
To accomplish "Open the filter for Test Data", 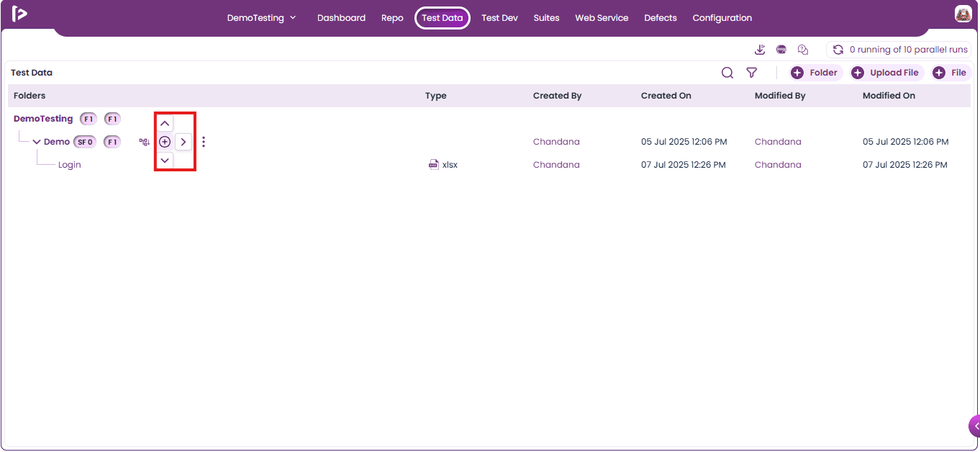I will pyautogui.click(x=751, y=73).
